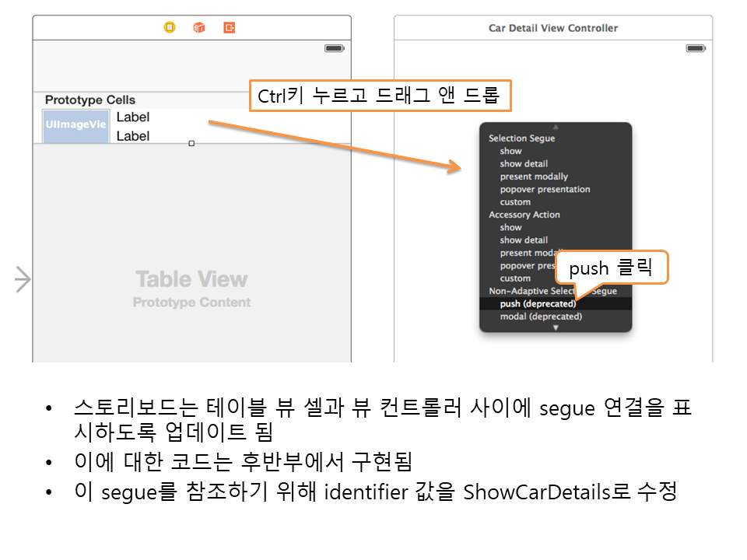Viewport: 747px width, 560px height.
Task: Select custom under Selection Segue
Action: tap(515, 202)
